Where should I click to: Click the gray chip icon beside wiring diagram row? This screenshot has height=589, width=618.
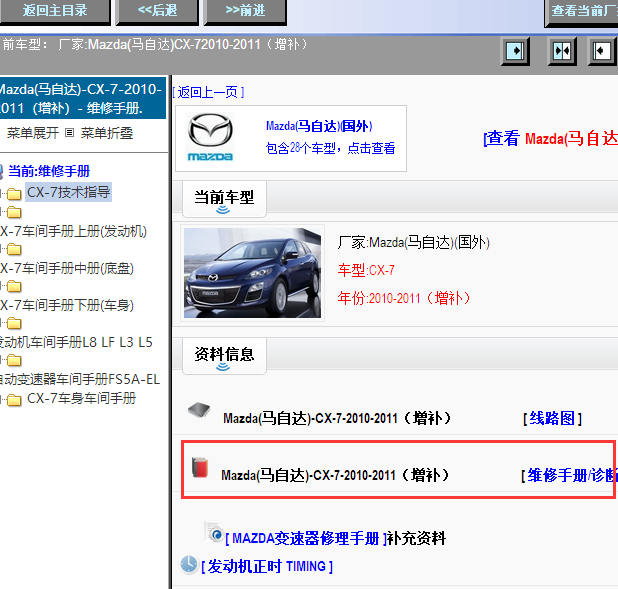pos(199,410)
